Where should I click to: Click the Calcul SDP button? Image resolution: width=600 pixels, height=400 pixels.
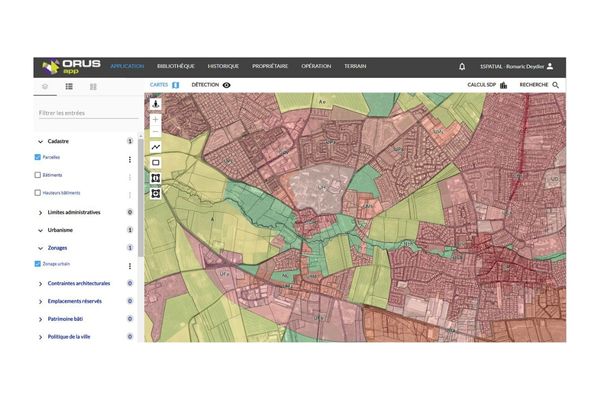click(x=488, y=86)
